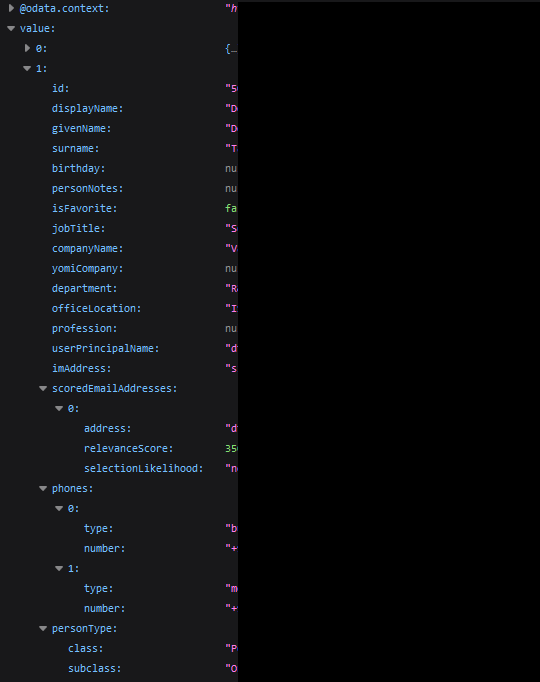The height and width of the screenshot is (682, 540).
Task: Select number key under phones item 1
Action: click(105, 608)
